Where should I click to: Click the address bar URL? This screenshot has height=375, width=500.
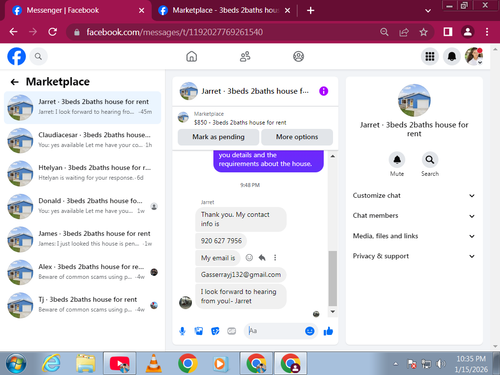coord(175,32)
